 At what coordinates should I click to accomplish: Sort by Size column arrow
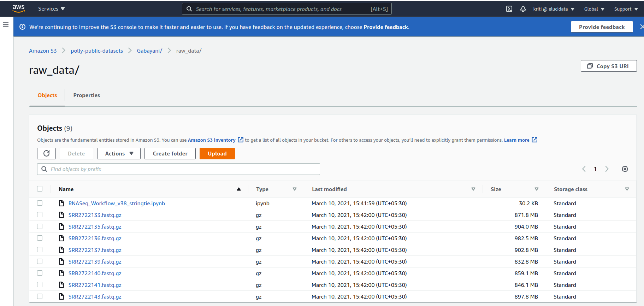537,189
